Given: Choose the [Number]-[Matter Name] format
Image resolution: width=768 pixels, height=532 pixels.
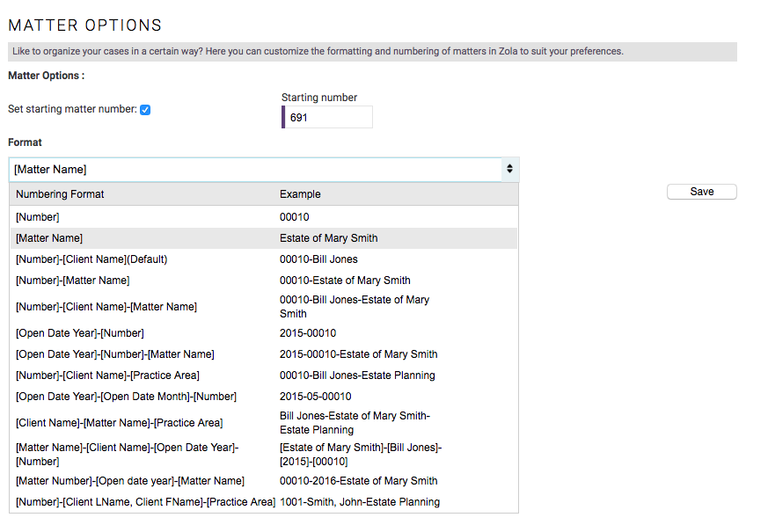Looking at the screenshot, I should coord(264,281).
